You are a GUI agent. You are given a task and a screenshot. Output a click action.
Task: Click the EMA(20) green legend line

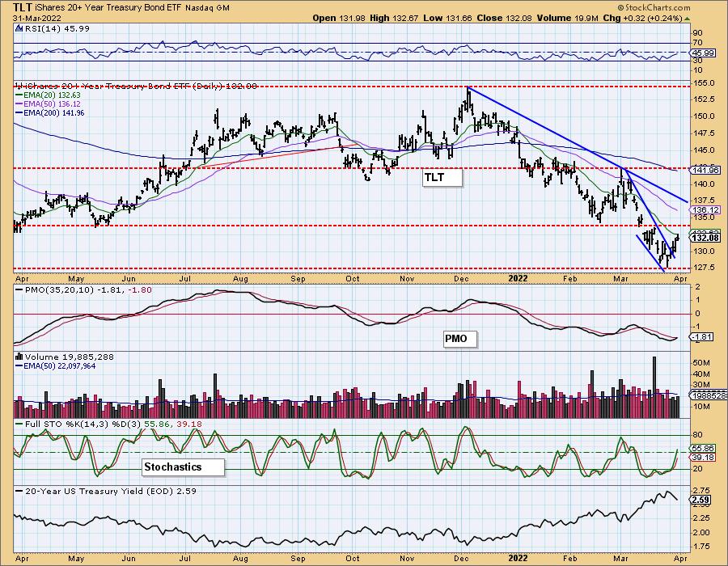click(x=19, y=95)
